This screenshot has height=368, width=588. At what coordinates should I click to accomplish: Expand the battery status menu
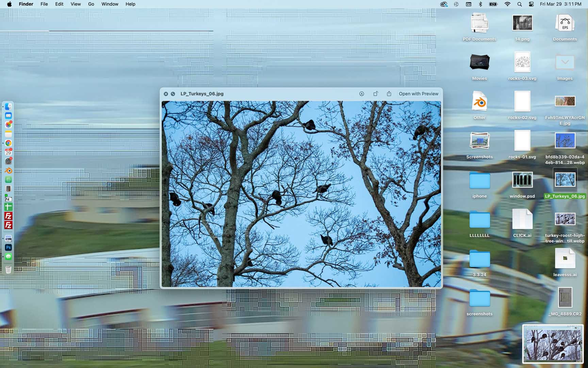(493, 4)
